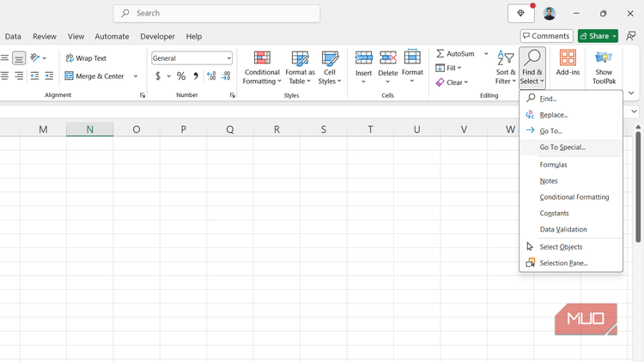Expand Merge & Center dropdown arrow

(136, 76)
